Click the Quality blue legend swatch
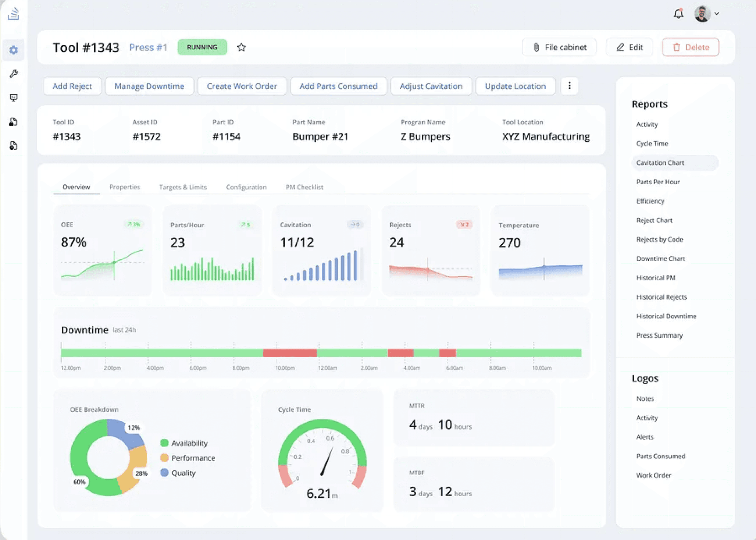This screenshot has height=540, width=756. (x=164, y=473)
